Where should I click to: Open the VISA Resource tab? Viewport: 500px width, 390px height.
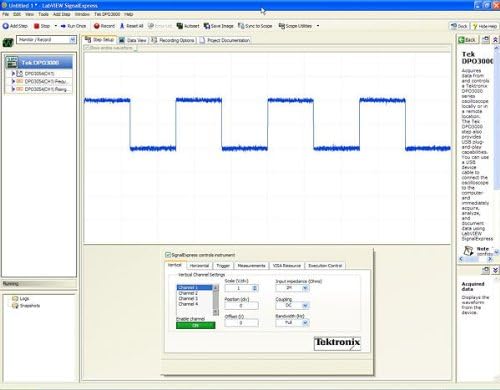click(287, 266)
